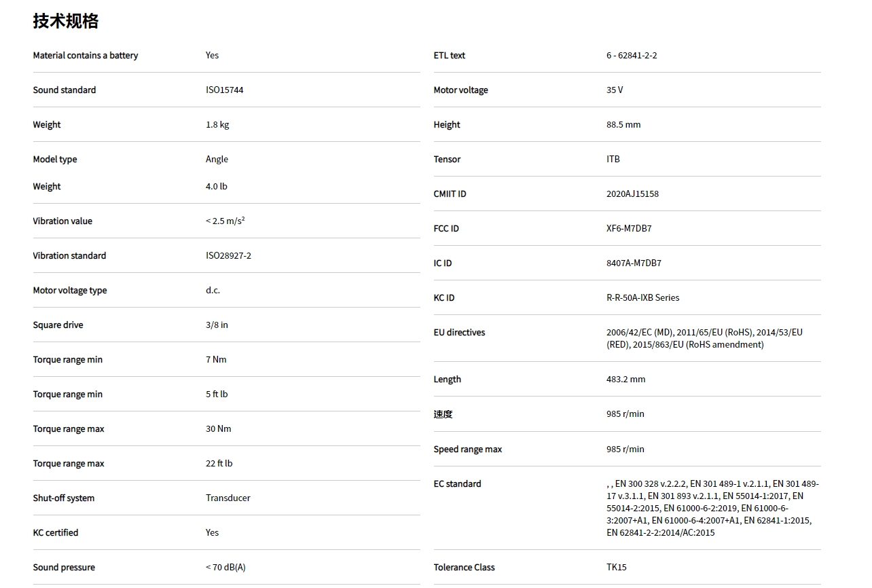Select the 1.8 kg weight value
Image resolution: width=872 pixels, height=588 pixels.
(217, 124)
